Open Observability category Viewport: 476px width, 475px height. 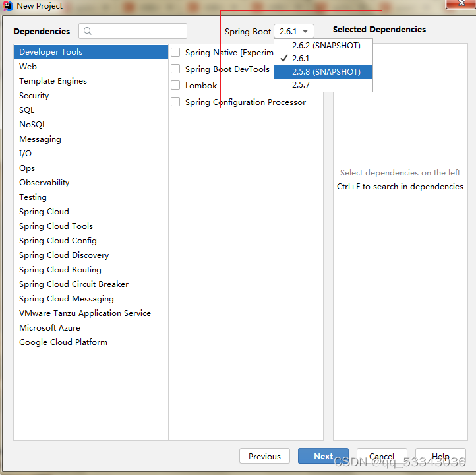tap(91, 183)
